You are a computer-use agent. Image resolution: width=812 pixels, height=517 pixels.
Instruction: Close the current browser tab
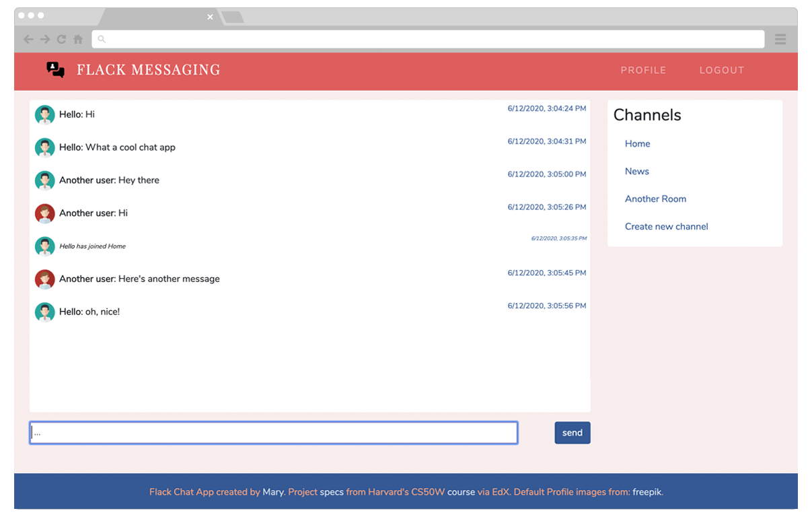pos(210,17)
